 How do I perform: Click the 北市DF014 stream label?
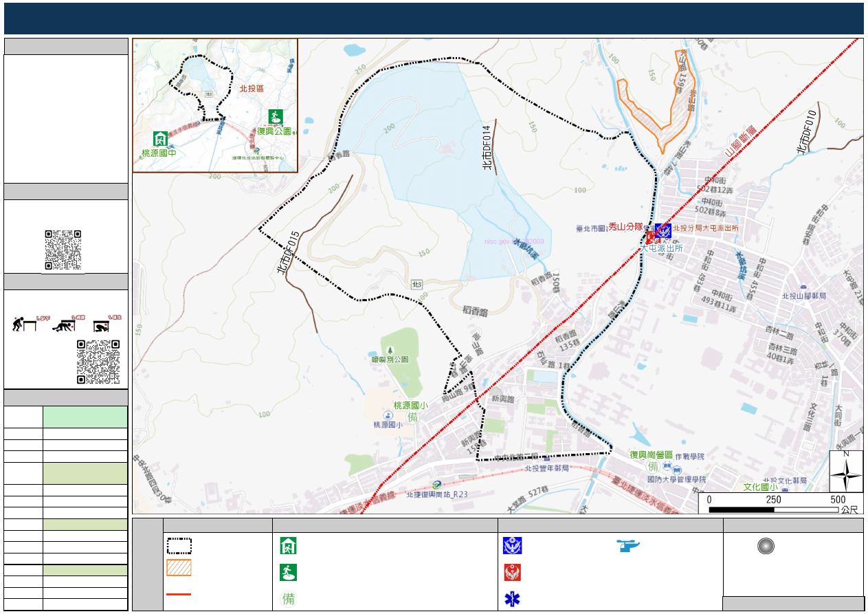click(x=487, y=148)
